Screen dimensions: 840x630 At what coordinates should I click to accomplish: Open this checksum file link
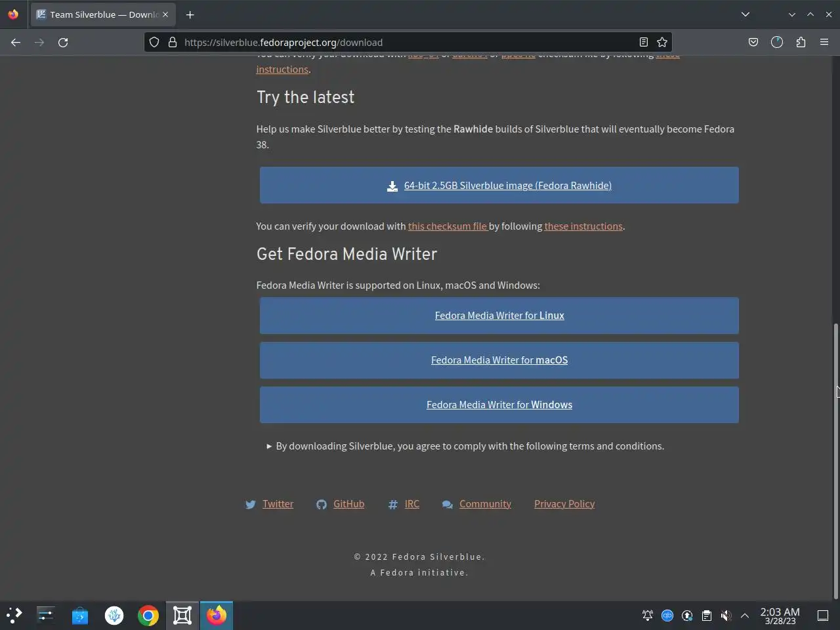click(x=448, y=226)
